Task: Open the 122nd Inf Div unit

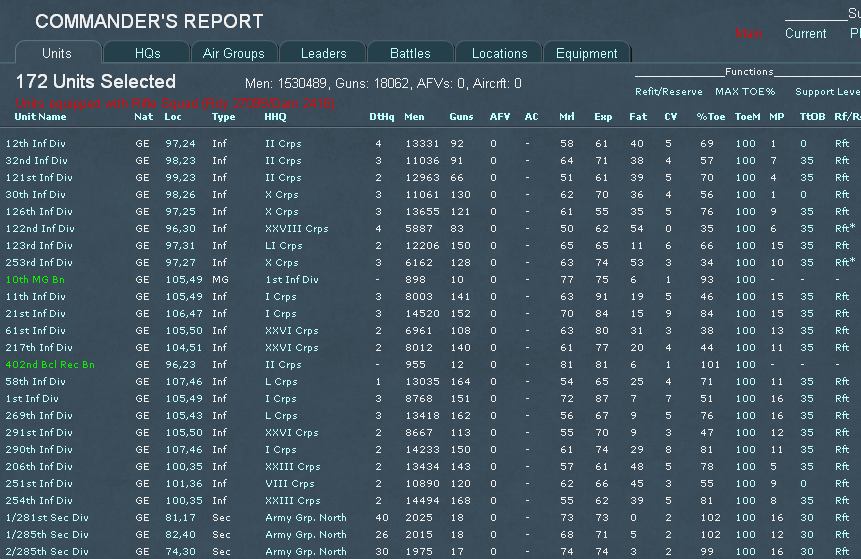Action: [40, 228]
